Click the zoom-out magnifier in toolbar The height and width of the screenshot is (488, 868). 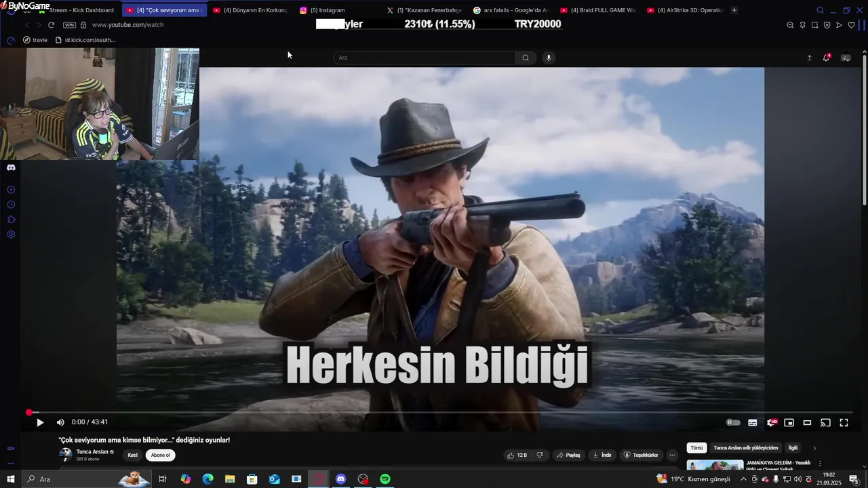(x=790, y=25)
